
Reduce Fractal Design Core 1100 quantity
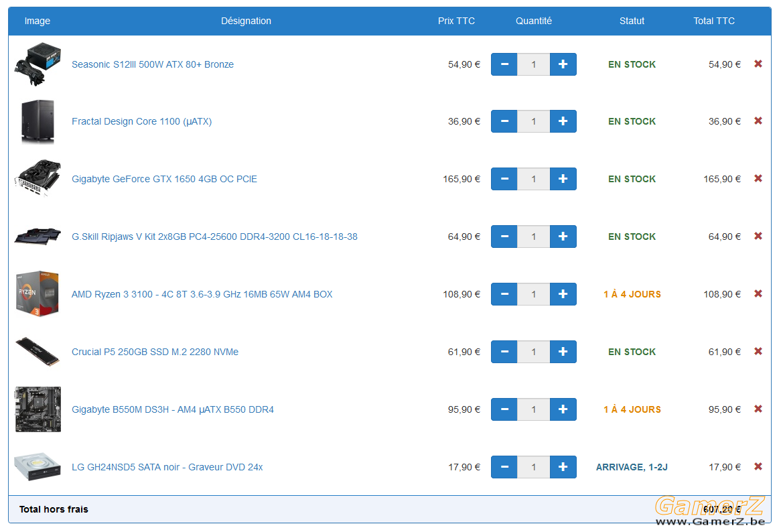[x=504, y=121]
